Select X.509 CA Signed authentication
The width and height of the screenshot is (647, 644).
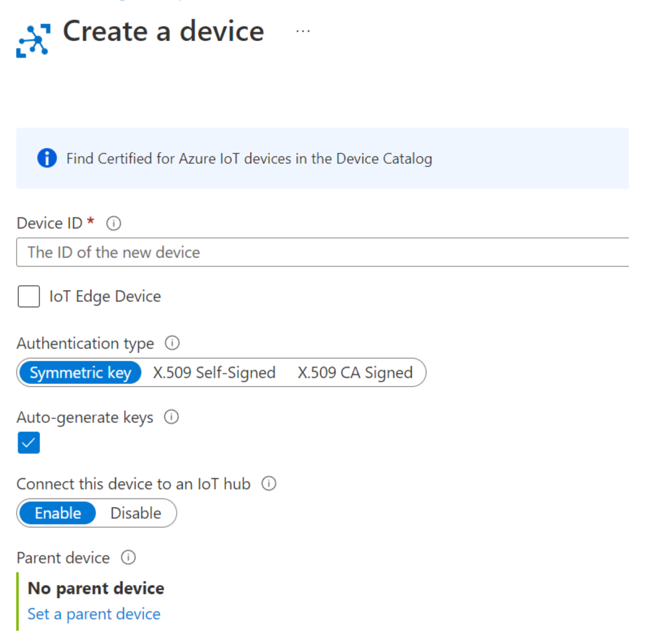click(x=355, y=373)
